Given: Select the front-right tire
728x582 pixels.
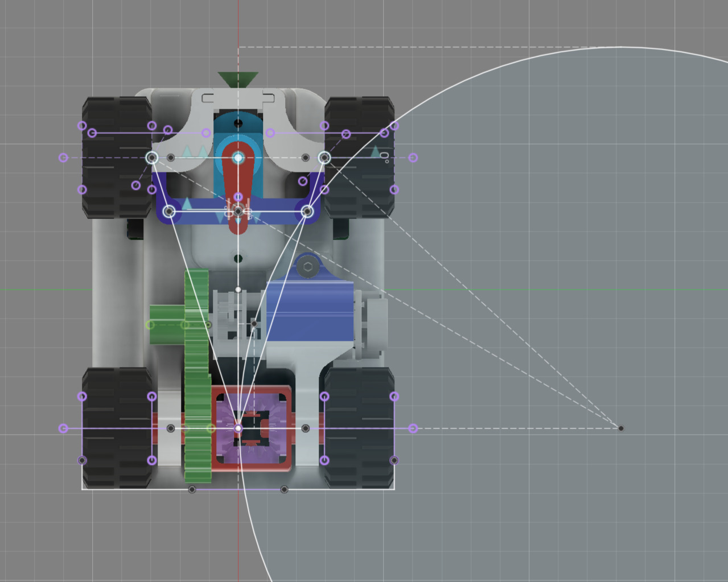Looking at the screenshot, I should pyautogui.click(x=359, y=158).
